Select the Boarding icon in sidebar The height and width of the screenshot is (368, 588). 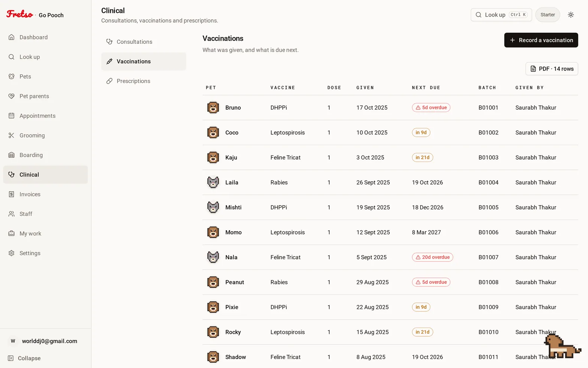tap(12, 155)
